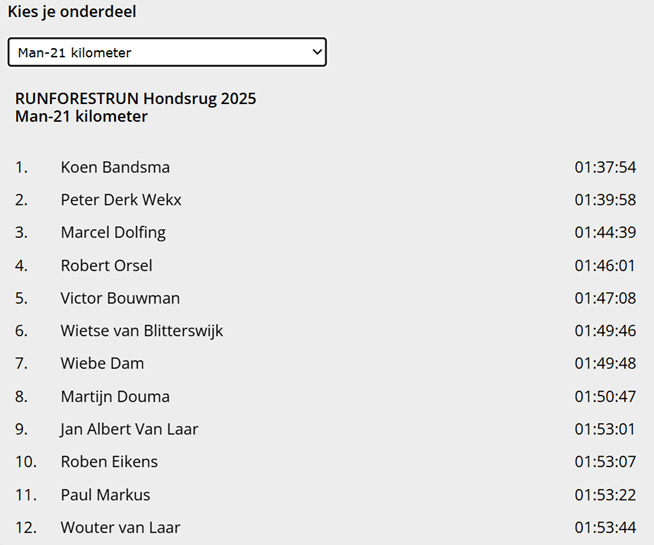The width and height of the screenshot is (654, 545).
Task: Select Marcel Dolfing in results list
Action: (113, 233)
